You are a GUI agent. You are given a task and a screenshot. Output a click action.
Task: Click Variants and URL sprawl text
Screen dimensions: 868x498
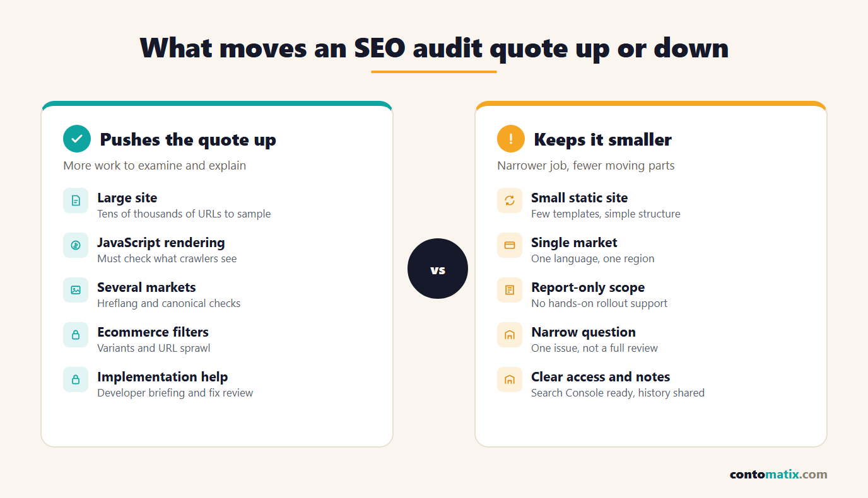pyautogui.click(x=154, y=348)
